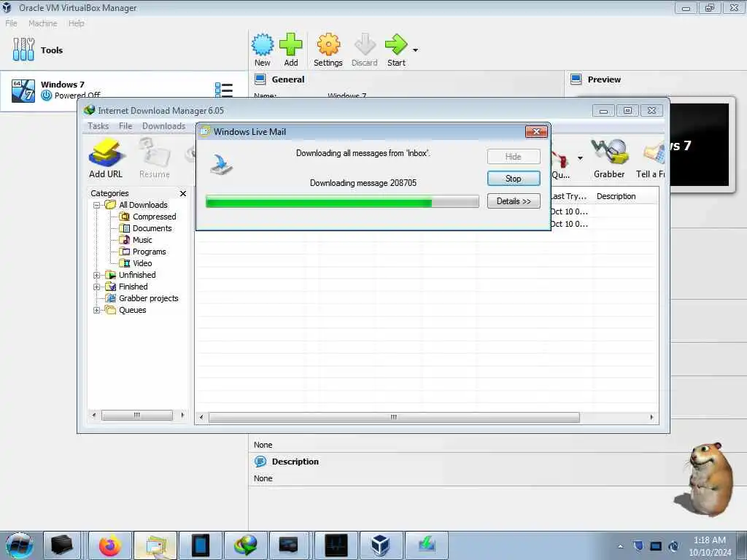Click the Windows Live Mail download arrow icon
Screen dimensions: 747x560
220,164
